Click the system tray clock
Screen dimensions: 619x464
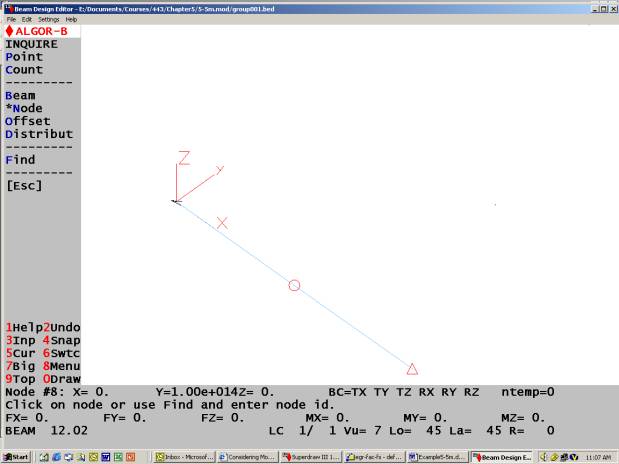(x=598, y=457)
